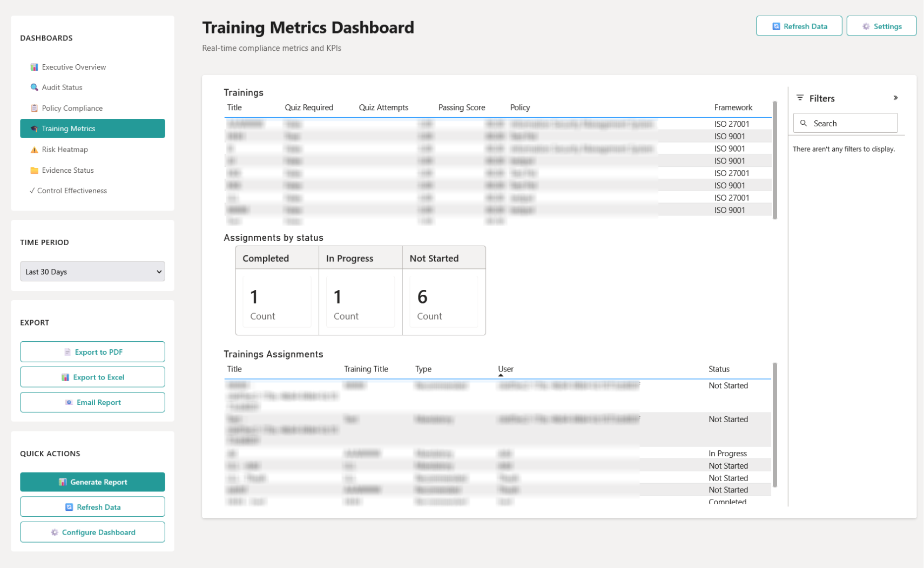
Task: Select Training Metrics dashboard
Action: coord(92,129)
